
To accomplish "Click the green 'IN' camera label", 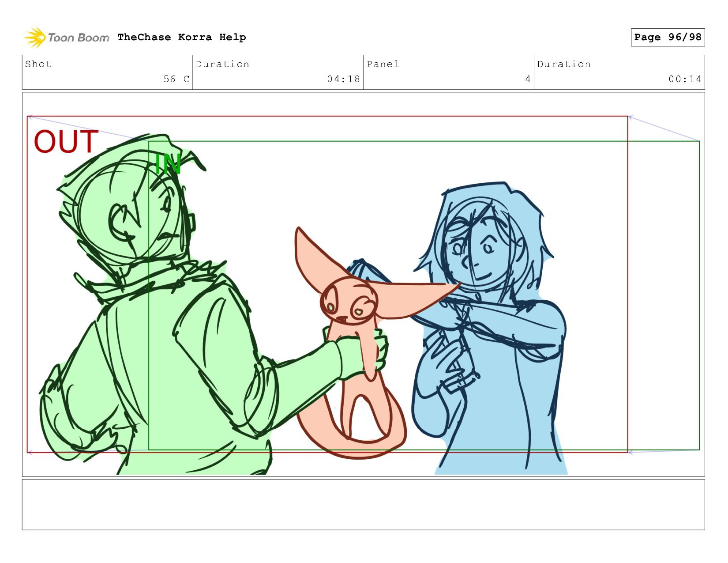I will pos(168,164).
